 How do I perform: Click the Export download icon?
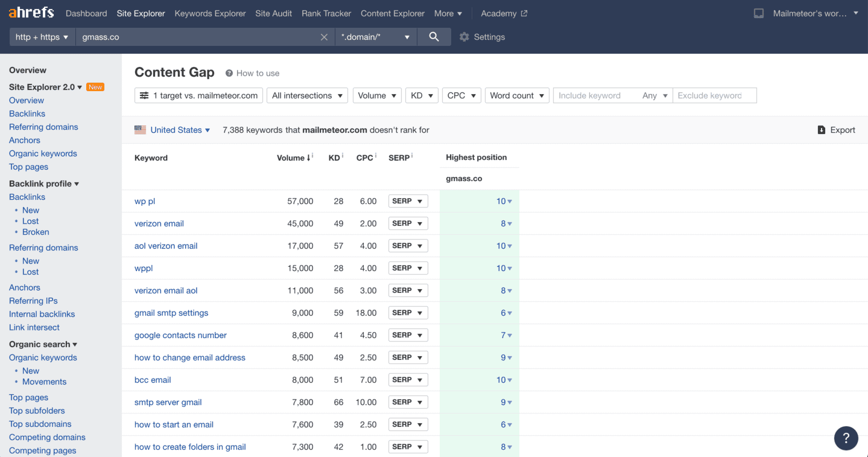pyautogui.click(x=821, y=130)
